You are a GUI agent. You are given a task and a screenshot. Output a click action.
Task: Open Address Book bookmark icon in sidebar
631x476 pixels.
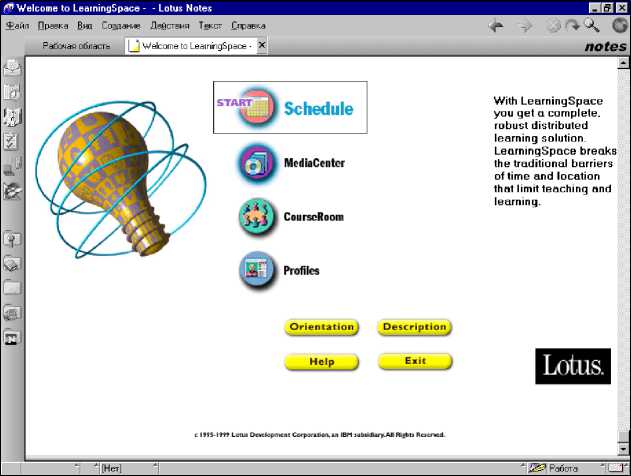(x=12, y=117)
